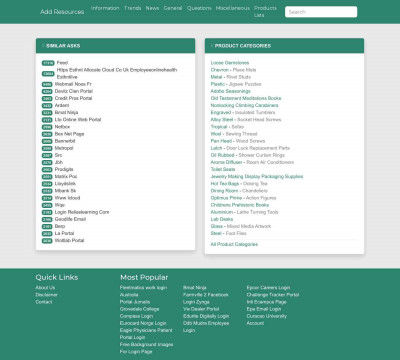400x360 pixels.
Task: Open the Adobo Seasonings category
Action: [x=230, y=91]
